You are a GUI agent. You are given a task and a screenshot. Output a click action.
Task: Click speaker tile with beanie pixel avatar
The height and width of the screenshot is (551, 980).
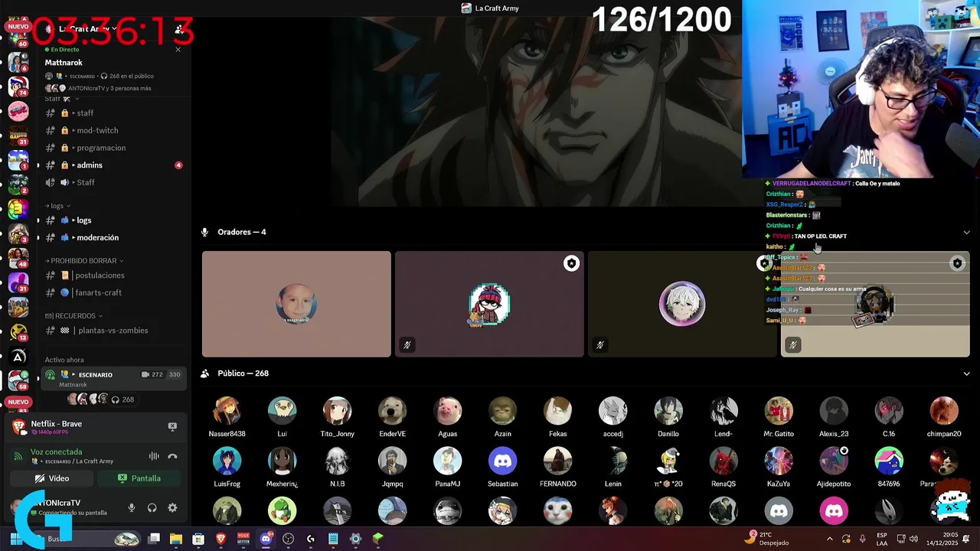[x=489, y=304]
